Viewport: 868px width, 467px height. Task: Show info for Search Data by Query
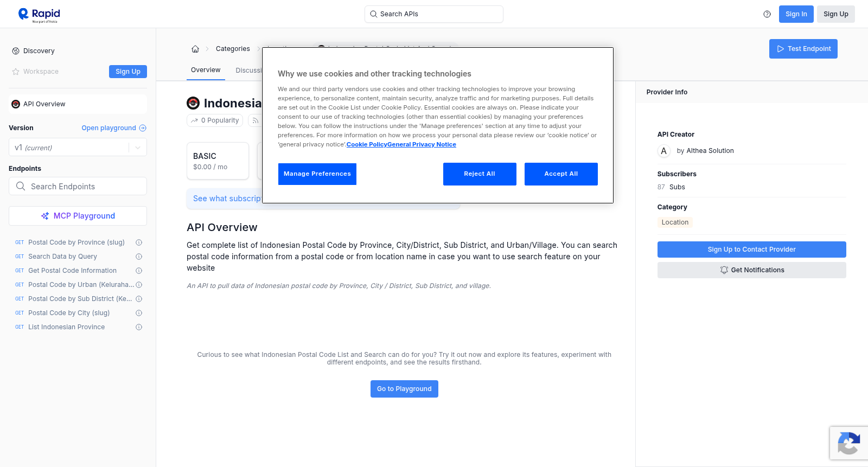point(139,257)
